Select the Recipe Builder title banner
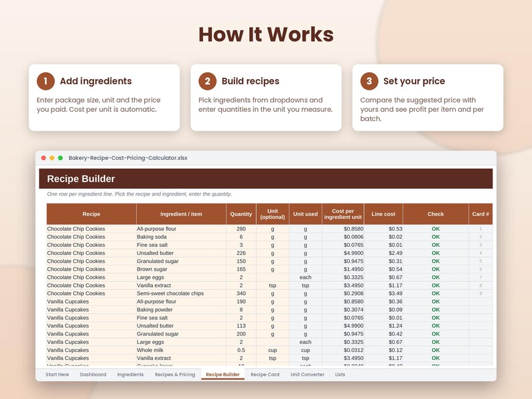Image resolution: width=532 pixels, height=399 pixels. (265, 179)
